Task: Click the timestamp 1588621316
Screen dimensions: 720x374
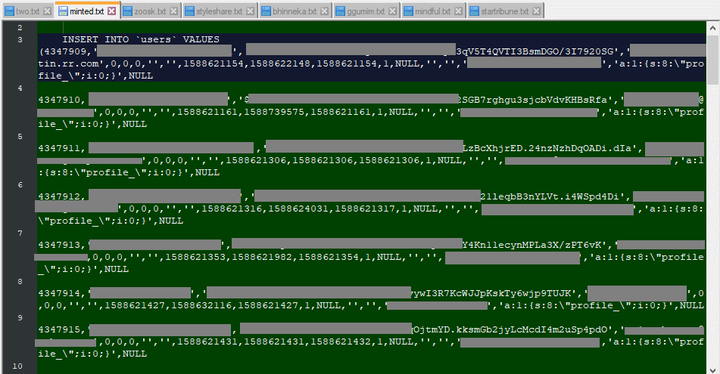Action: (x=232, y=209)
